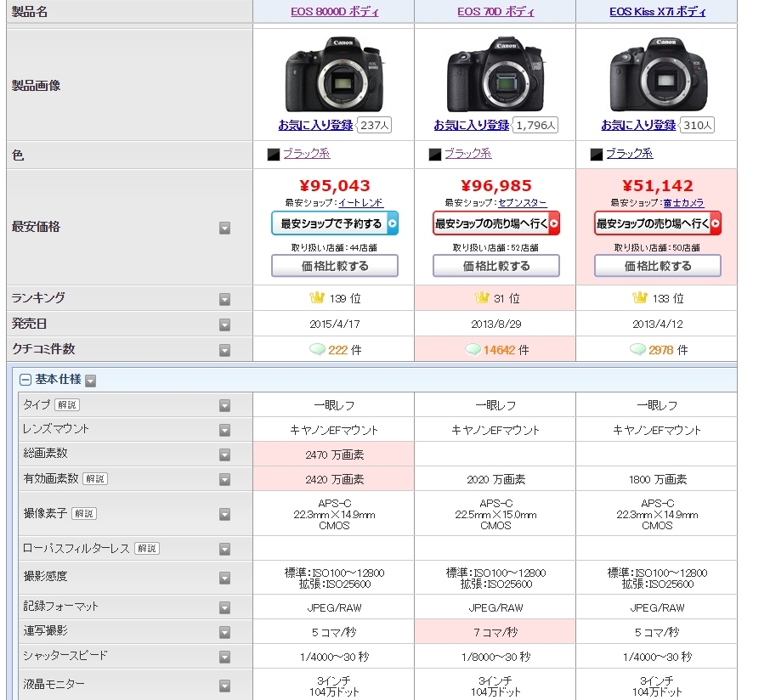Open the dropdown arrow on ローパスフィルターレス row
The width and height of the screenshot is (770, 700).
pos(225,550)
